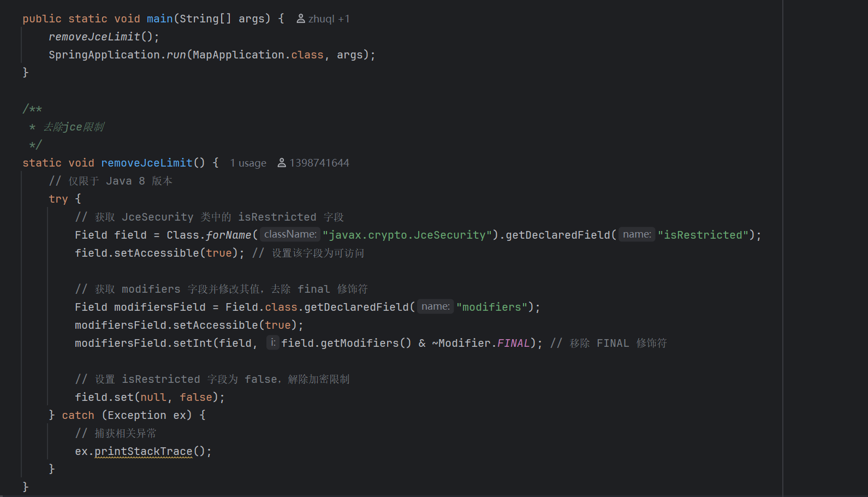The width and height of the screenshot is (868, 497).
Task: Click getDeclaredField after JceSecurity string
Action: click(558, 235)
